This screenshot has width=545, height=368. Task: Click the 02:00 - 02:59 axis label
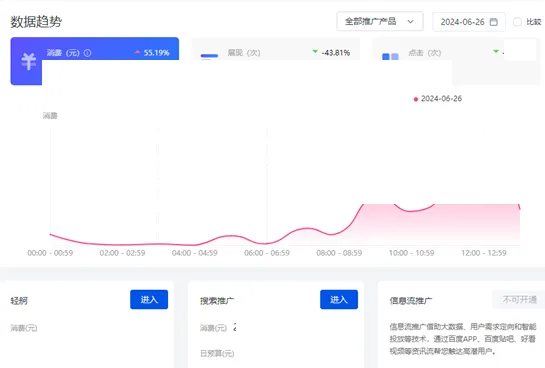coord(122,253)
